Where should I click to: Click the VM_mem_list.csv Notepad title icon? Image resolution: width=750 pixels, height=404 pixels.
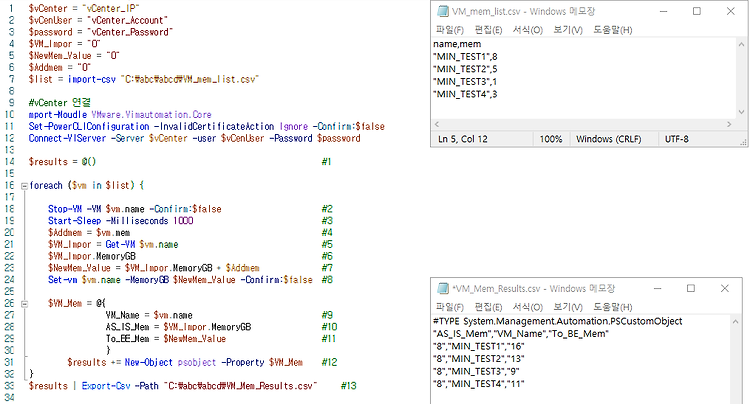click(443, 11)
